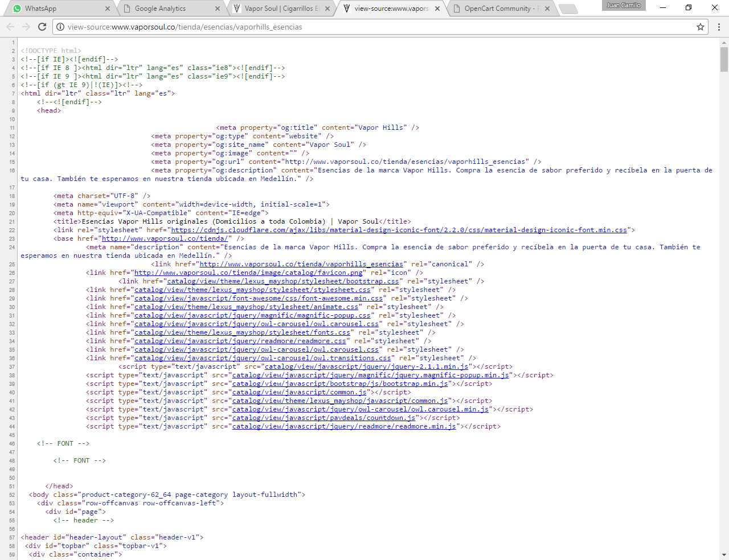This screenshot has width=729, height=560.
Task: Reload the view-source page
Action: 42,27
